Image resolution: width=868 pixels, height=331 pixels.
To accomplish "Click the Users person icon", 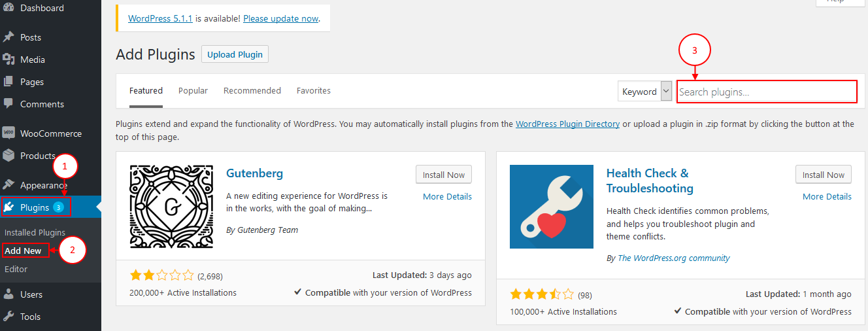I will (8, 294).
